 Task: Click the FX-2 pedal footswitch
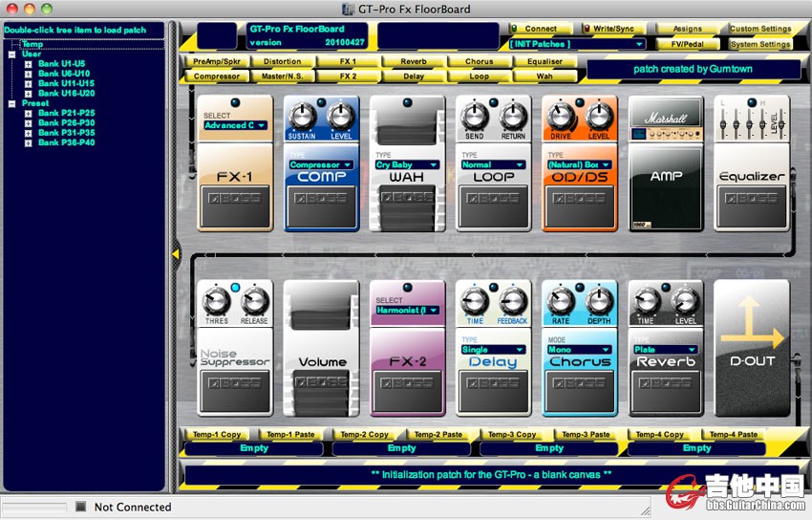coord(407,391)
